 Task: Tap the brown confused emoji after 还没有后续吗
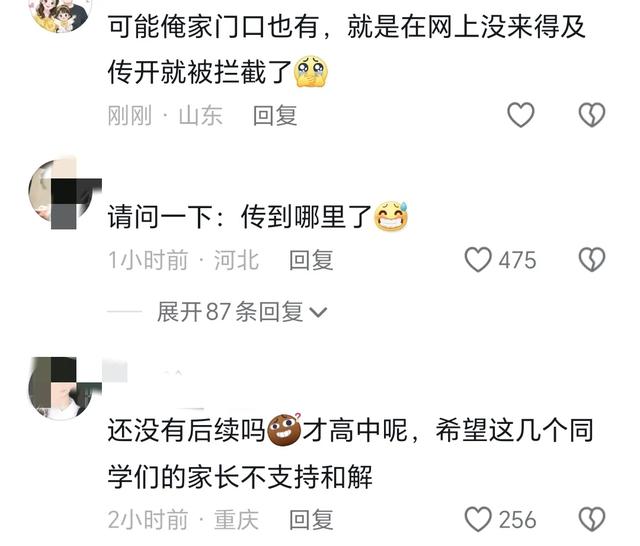(284, 429)
